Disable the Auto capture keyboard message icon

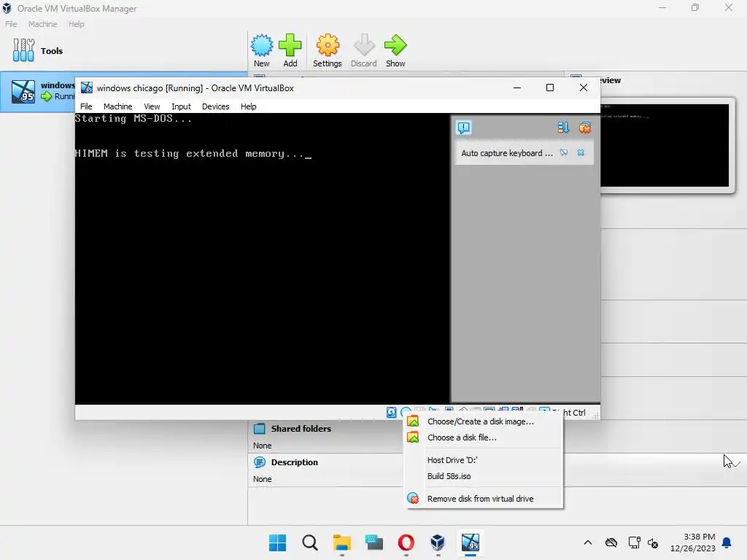point(564,152)
